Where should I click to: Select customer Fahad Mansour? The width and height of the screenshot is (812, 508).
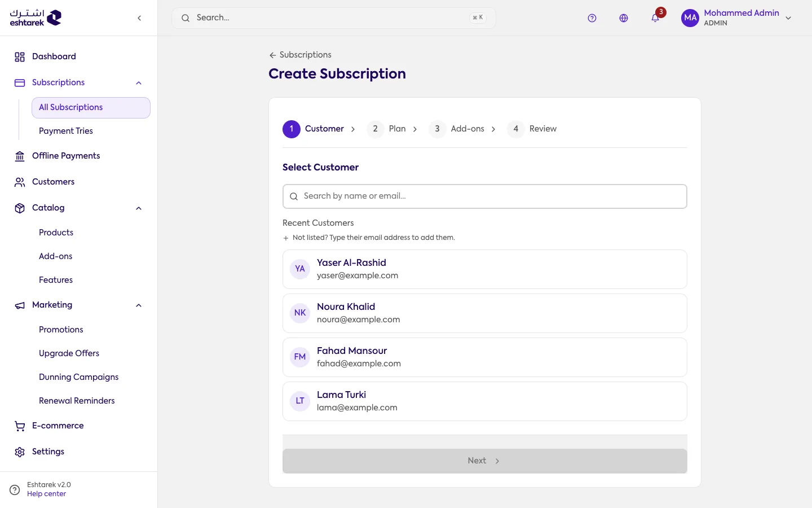coord(485,357)
